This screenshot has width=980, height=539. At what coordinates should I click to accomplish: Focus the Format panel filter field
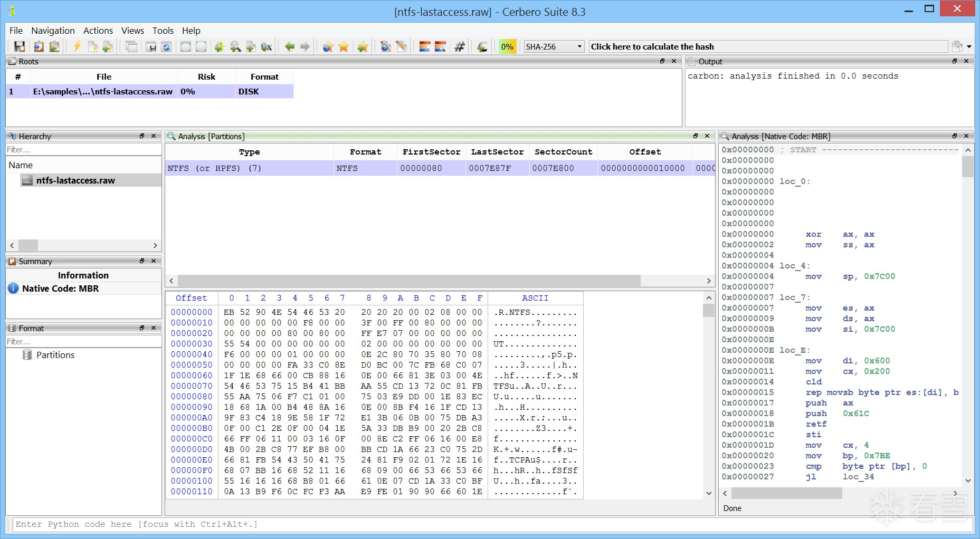click(x=83, y=342)
